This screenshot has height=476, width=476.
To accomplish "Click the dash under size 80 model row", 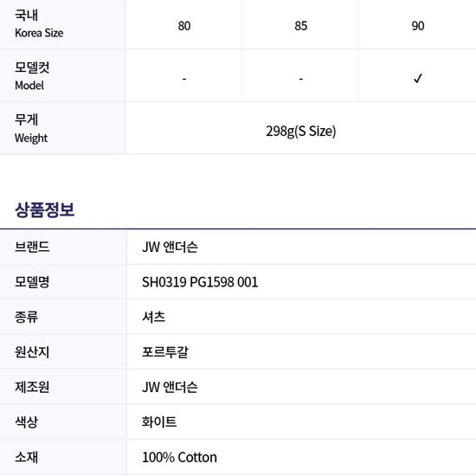I will point(184,79).
